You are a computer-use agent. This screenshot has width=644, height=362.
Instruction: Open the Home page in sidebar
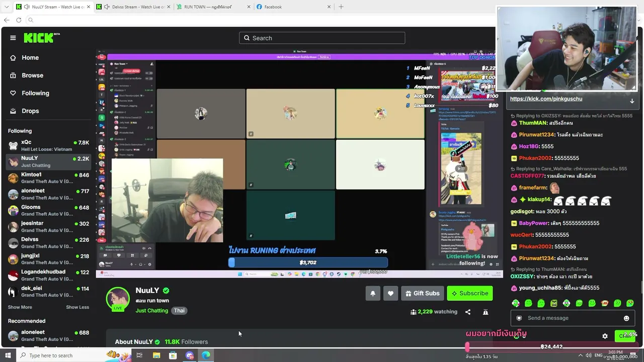(x=30, y=58)
